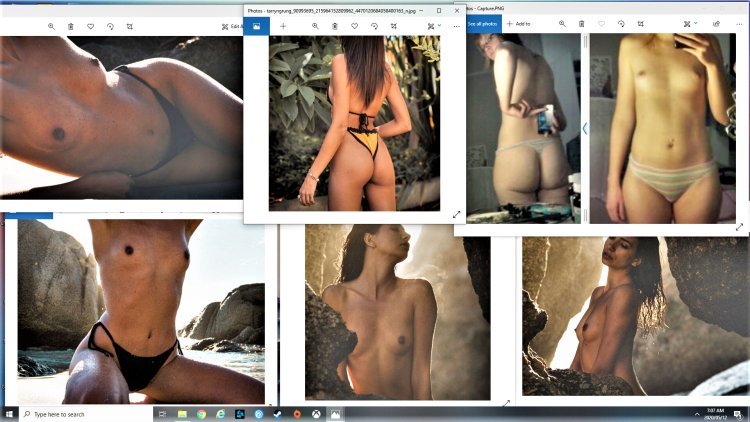Screen dimensions: 750x422
Task: Click the Add to button
Action: click(x=519, y=23)
